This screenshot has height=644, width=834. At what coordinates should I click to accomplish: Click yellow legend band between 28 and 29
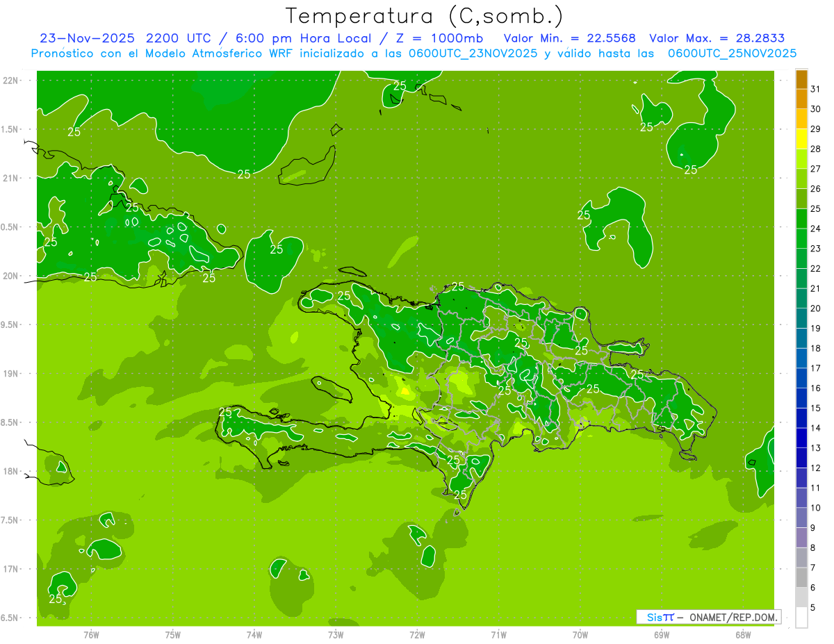pyautogui.click(x=801, y=139)
